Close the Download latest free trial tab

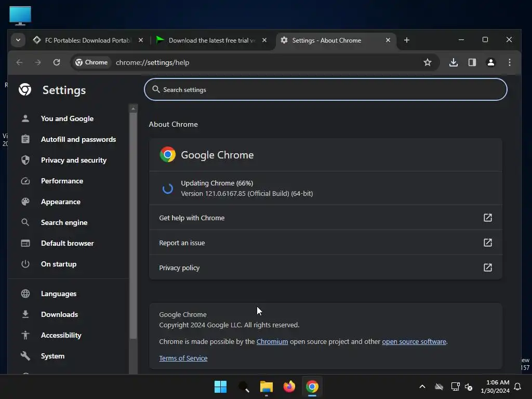click(264, 40)
